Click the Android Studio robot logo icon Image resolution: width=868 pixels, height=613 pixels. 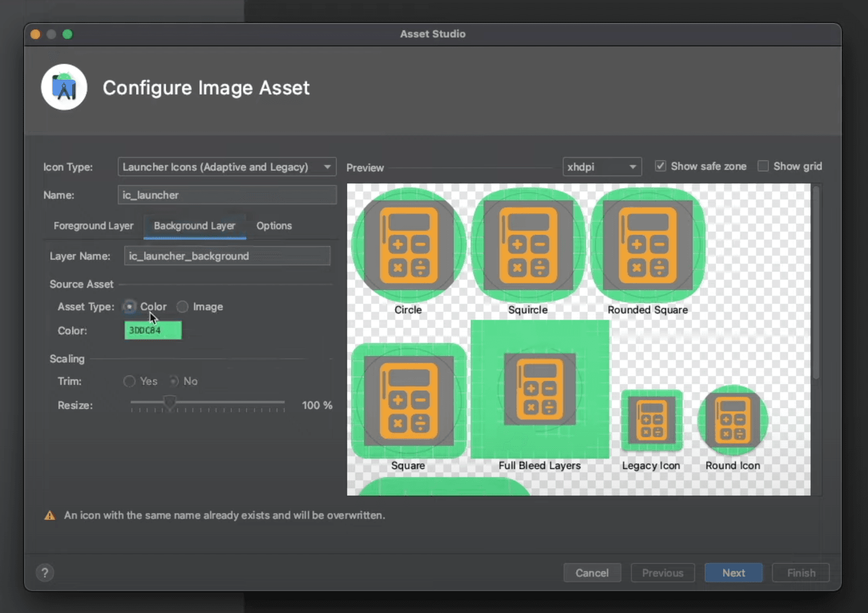64,87
